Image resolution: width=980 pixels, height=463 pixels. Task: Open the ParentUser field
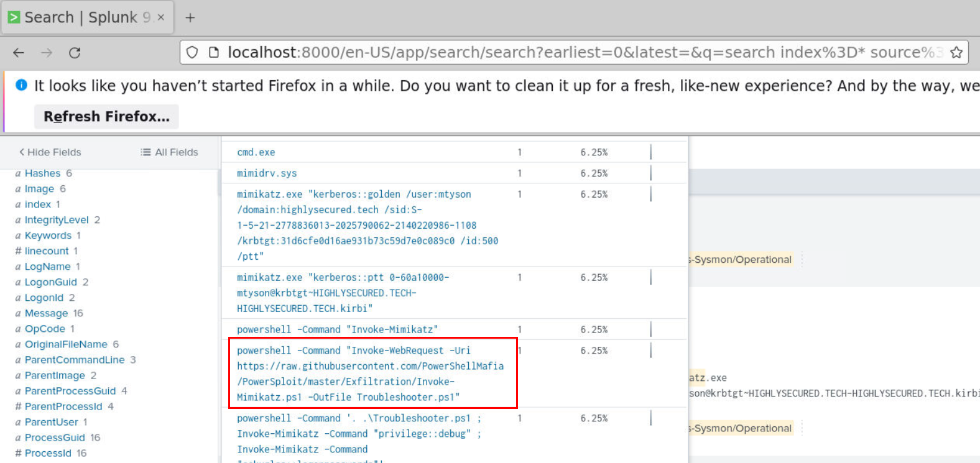(52, 422)
